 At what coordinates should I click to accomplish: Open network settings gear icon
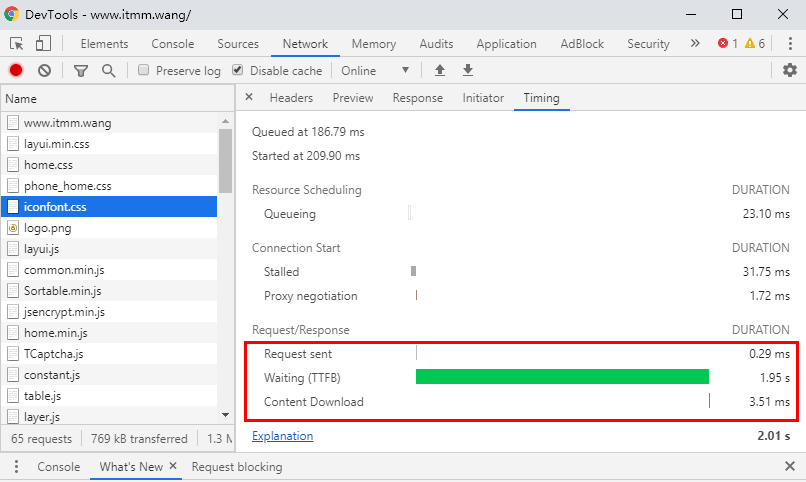[790, 70]
